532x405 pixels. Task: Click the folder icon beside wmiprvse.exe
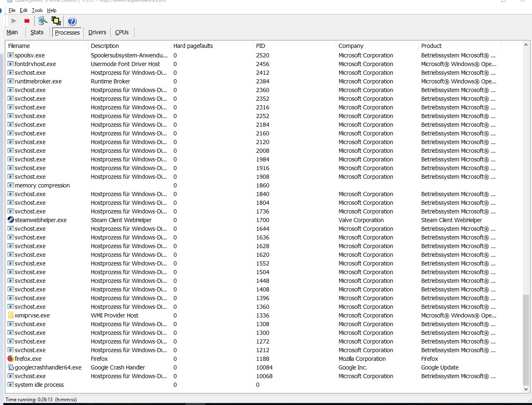[x=11, y=315]
